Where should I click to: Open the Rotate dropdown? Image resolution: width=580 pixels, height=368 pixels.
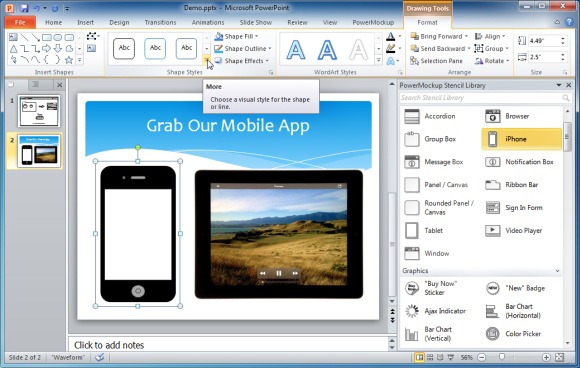point(492,61)
